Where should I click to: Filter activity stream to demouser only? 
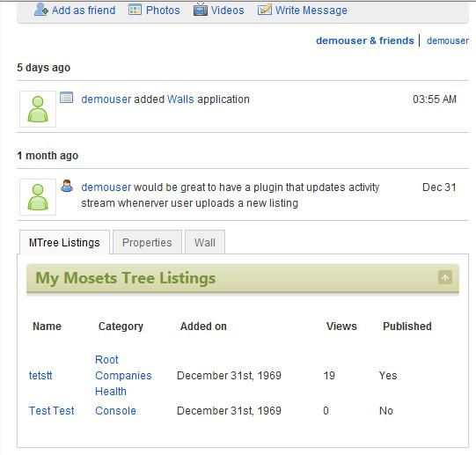[448, 40]
